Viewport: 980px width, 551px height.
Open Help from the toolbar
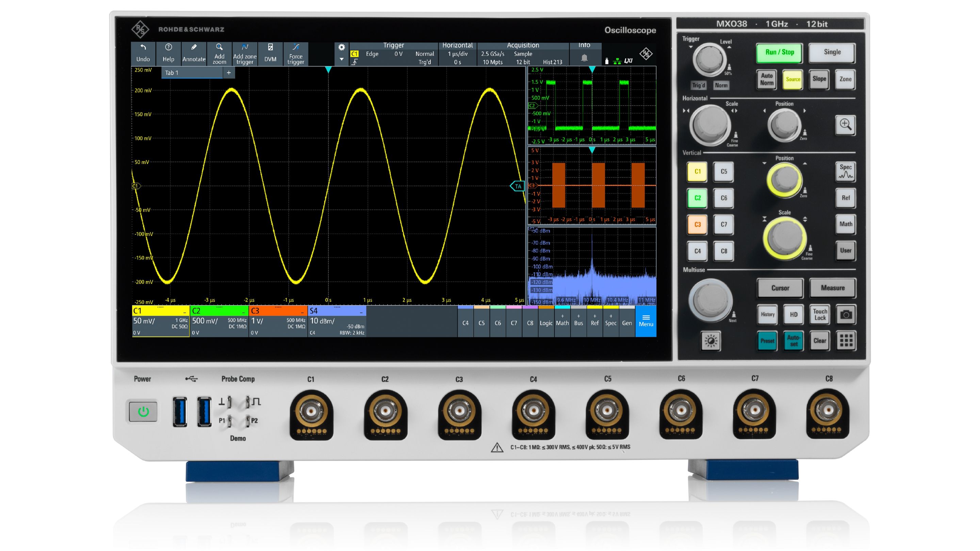coord(168,53)
